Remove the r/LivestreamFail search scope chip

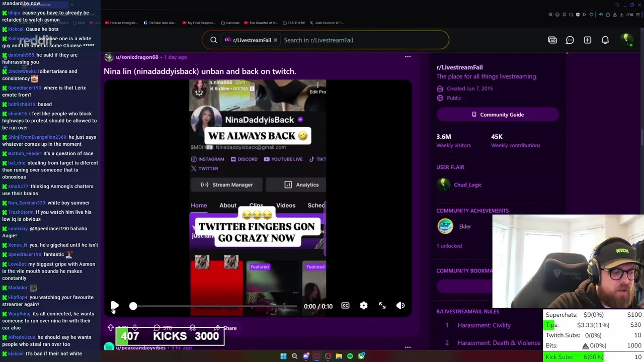tap(275, 40)
